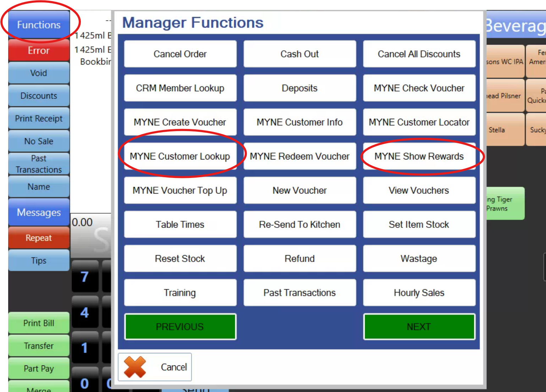This screenshot has height=392, width=546.
Task: Click the green Print Bill button
Action: coord(39,323)
